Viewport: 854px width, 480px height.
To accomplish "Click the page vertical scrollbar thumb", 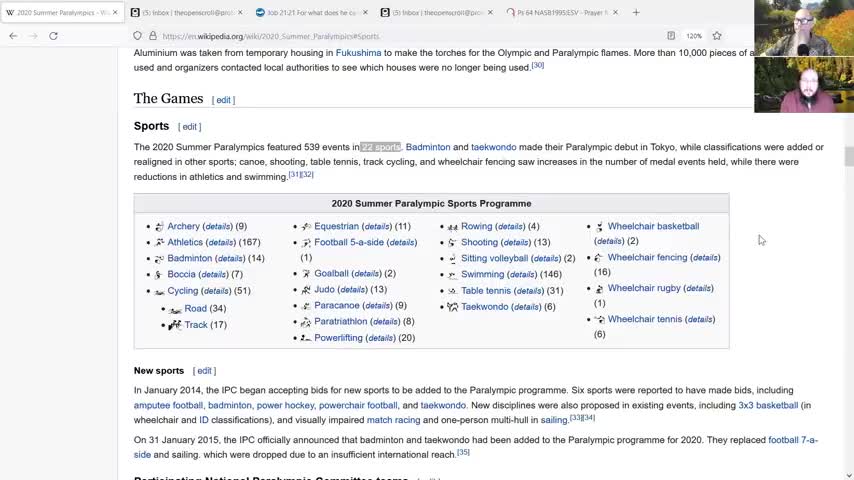I will [849, 156].
